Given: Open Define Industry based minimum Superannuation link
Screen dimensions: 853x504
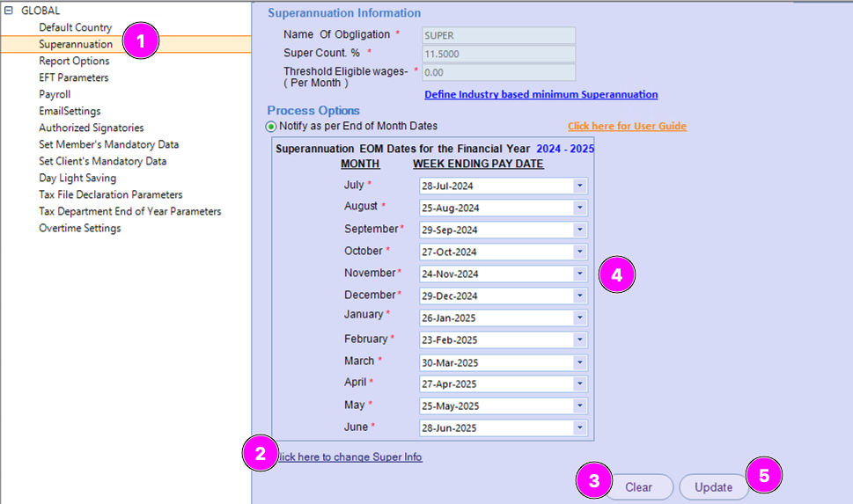Looking at the screenshot, I should [540, 94].
